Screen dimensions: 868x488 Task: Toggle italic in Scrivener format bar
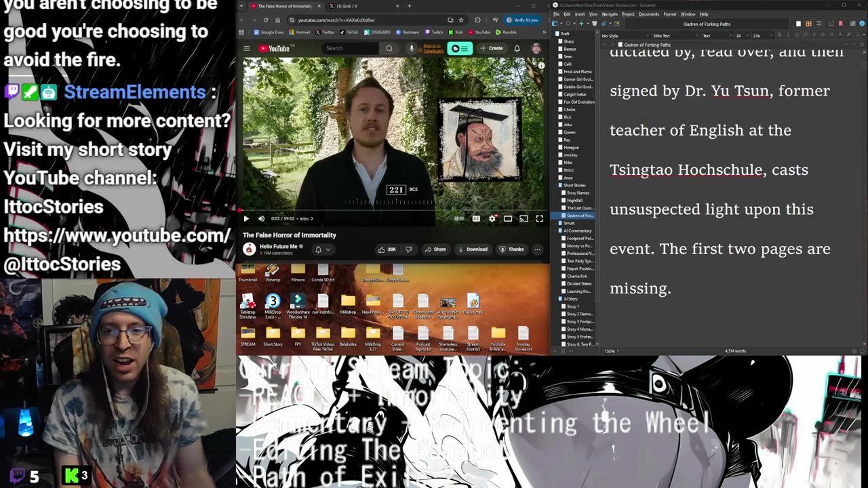coord(788,35)
